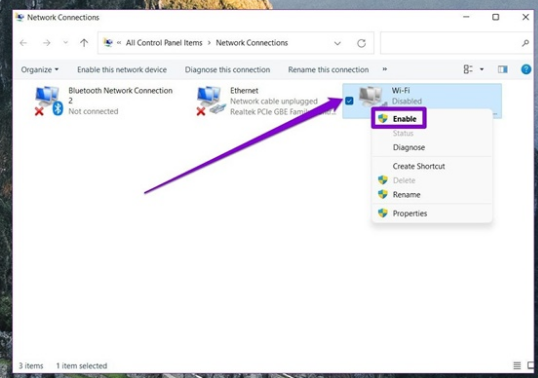
Task: Click the change view icon
Action: (468, 69)
